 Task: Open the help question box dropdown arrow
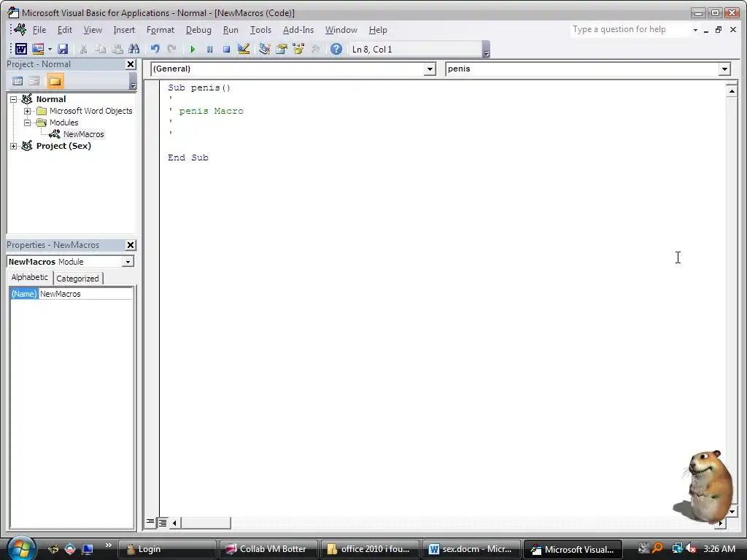pyautogui.click(x=695, y=30)
